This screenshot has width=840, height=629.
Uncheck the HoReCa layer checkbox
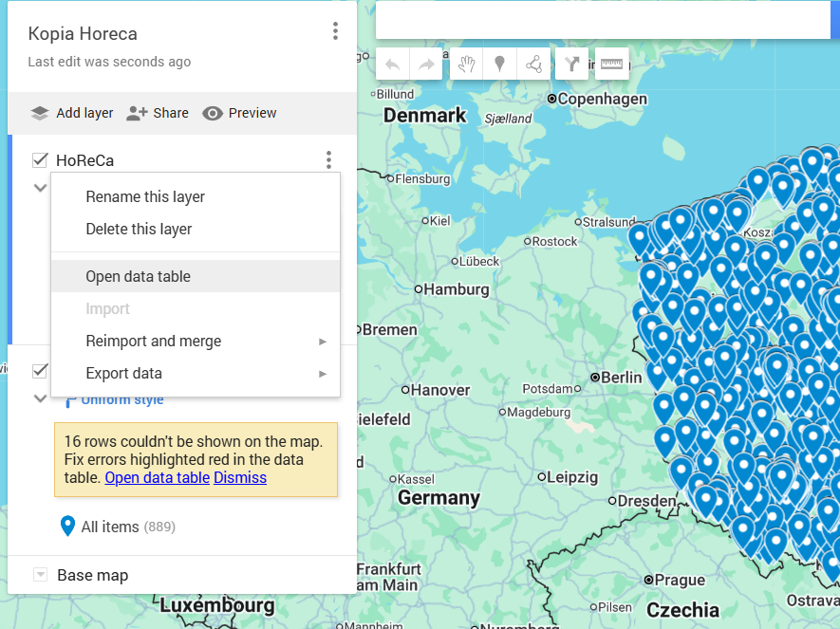[40, 160]
